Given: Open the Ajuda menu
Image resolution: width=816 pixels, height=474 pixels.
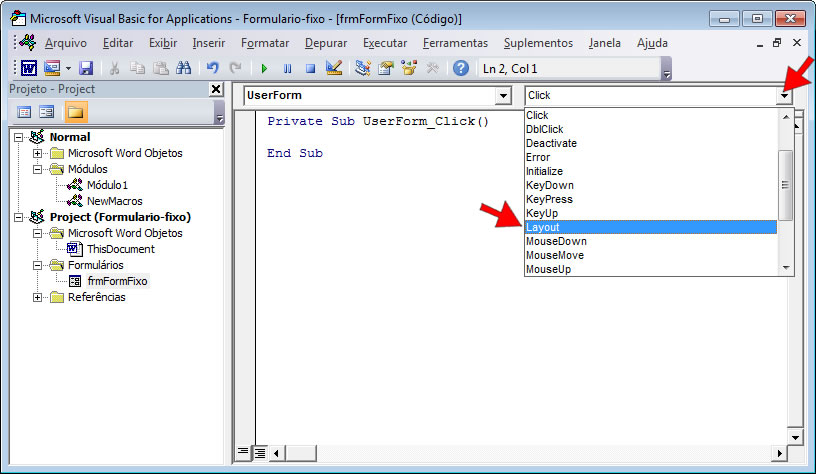Looking at the screenshot, I should pyautogui.click(x=652, y=43).
